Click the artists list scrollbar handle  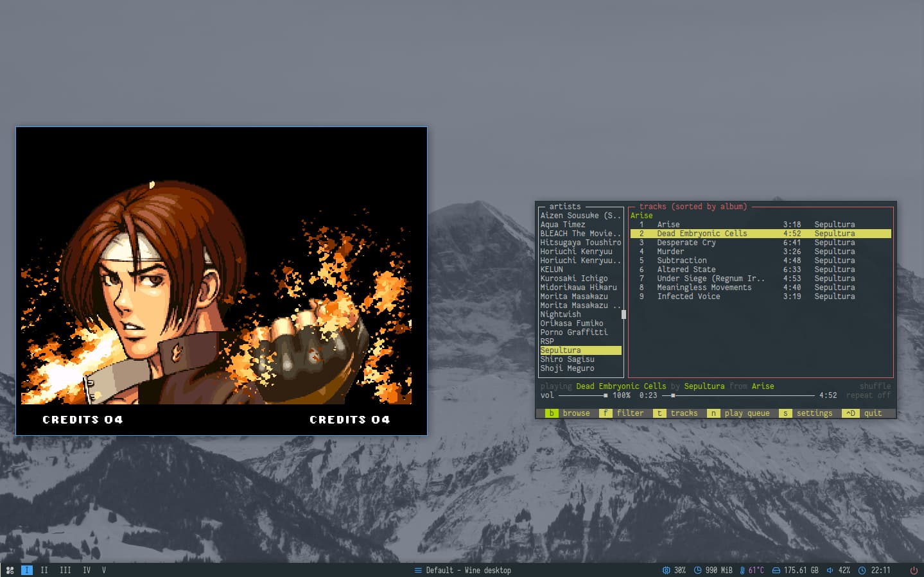(x=623, y=314)
